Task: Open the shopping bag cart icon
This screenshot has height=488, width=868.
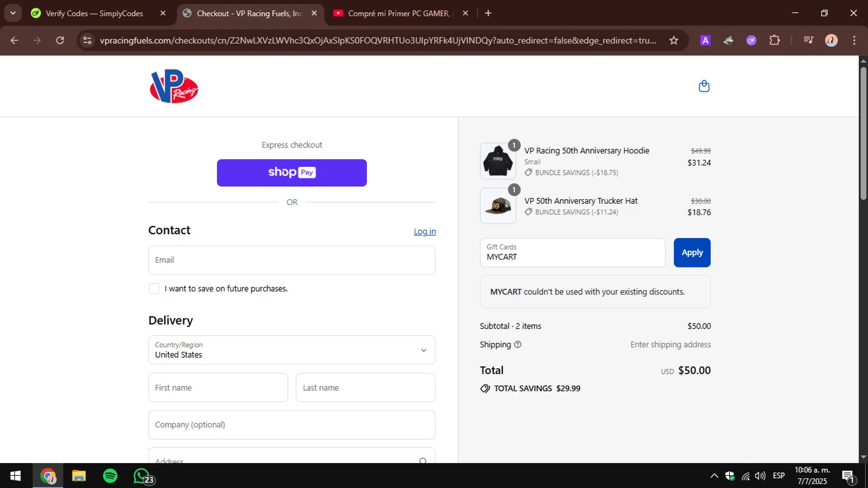Action: pos(704,86)
